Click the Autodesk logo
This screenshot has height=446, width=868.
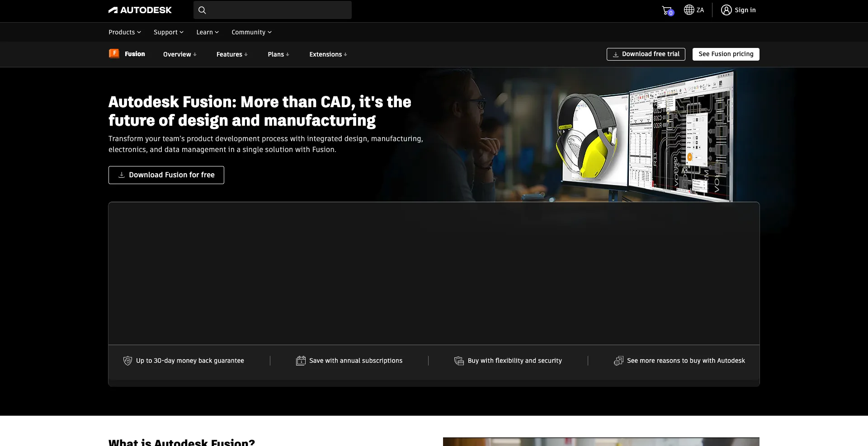[140, 10]
